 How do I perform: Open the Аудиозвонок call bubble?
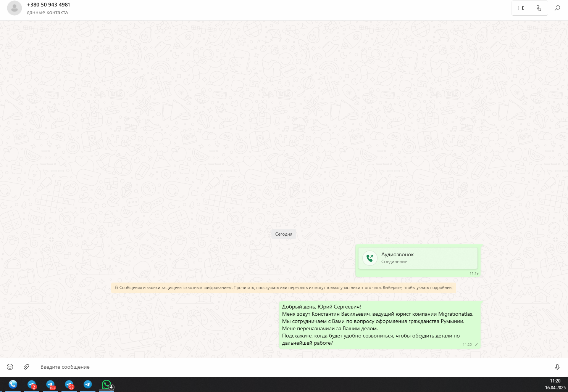click(x=418, y=258)
